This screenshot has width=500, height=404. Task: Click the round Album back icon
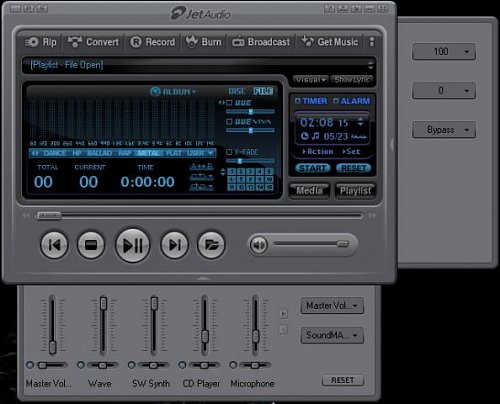point(155,91)
